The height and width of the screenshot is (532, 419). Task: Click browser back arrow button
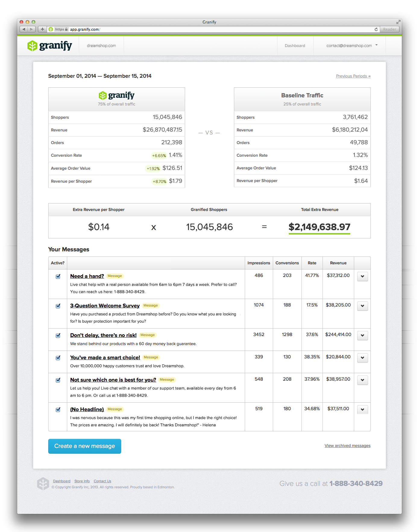click(x=24, y=29)
